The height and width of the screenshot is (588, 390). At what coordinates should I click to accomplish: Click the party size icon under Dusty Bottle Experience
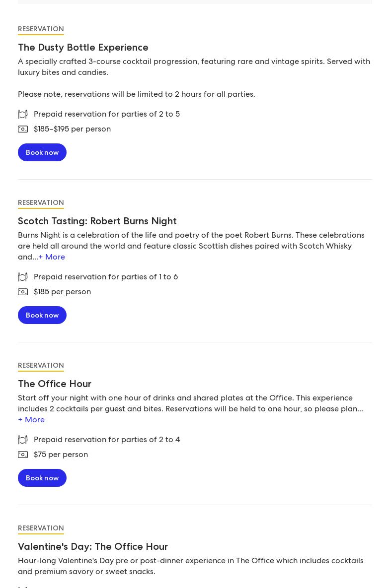(x=23, y=114)
